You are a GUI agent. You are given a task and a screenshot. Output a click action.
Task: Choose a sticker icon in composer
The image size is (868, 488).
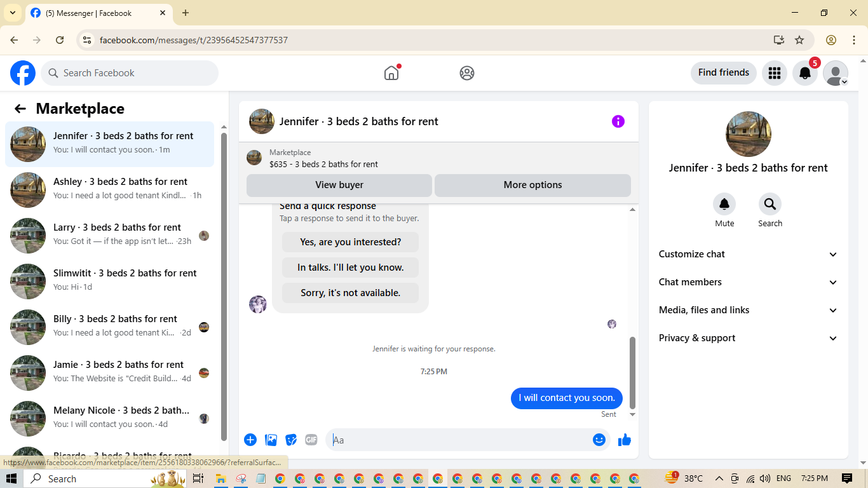(291, 440)
